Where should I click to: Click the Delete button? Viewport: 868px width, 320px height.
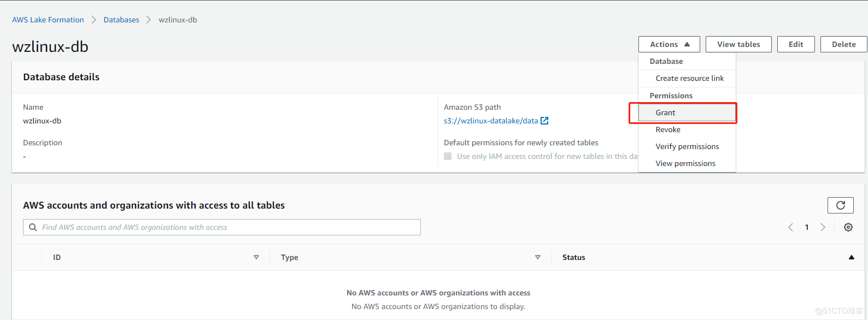pos(844,44)
